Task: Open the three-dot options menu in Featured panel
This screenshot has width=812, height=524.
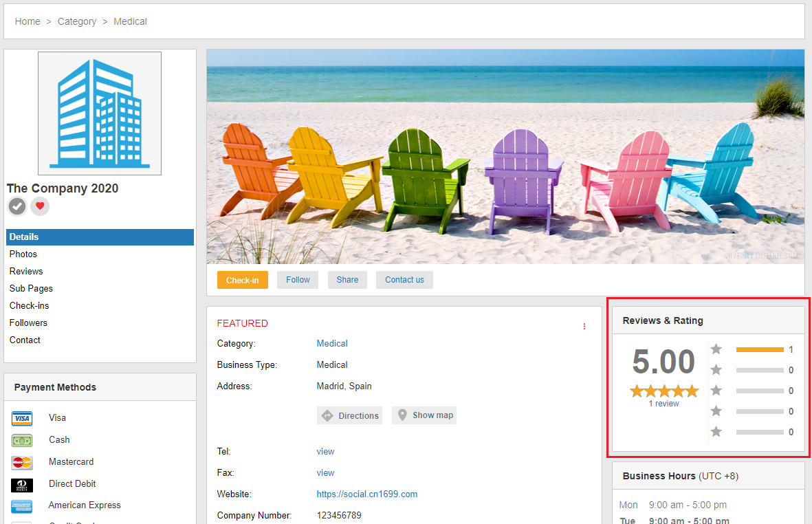Action: [584, 326]
